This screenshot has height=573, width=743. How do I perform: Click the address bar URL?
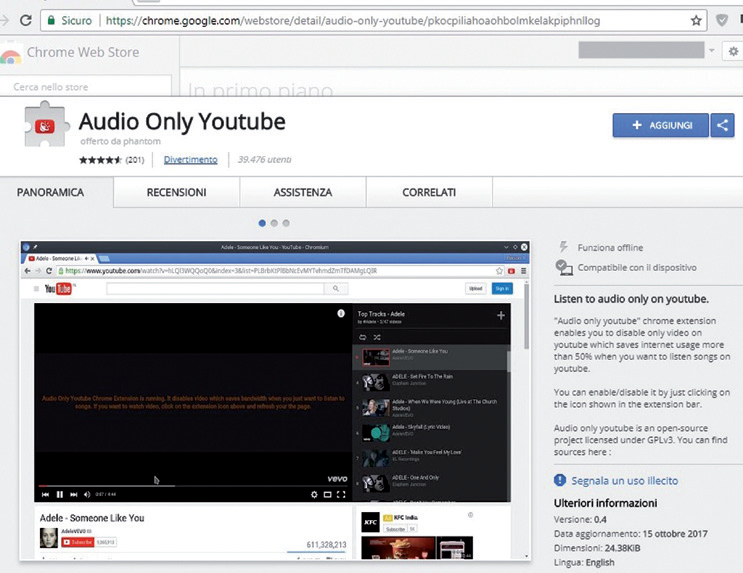[x=353, y=21]
